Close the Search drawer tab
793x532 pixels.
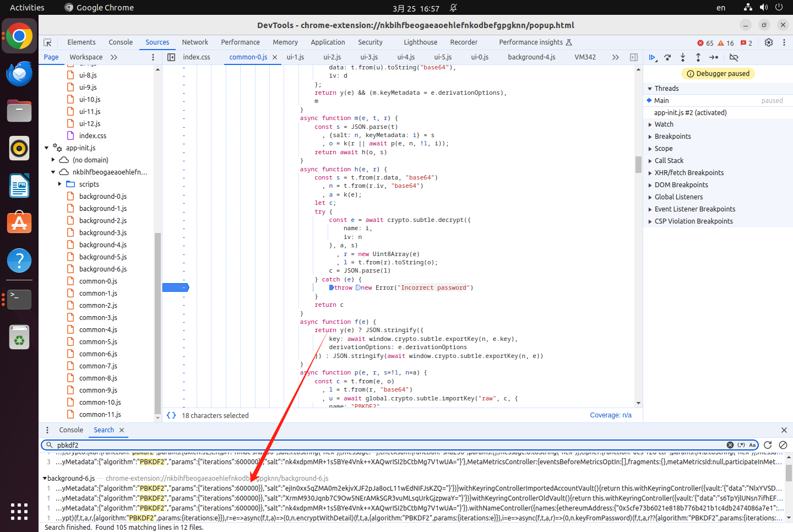tap(122, 430)
